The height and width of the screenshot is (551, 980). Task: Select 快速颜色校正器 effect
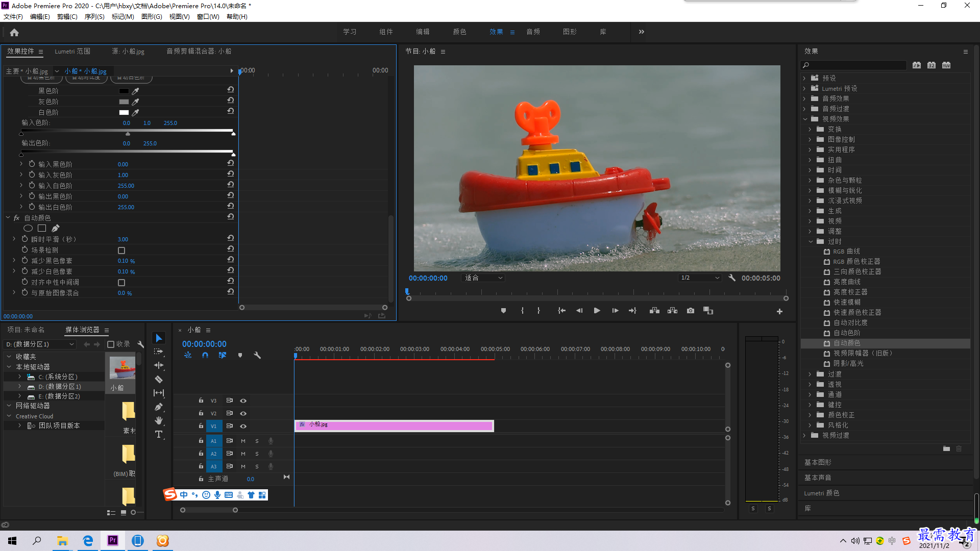[x=857, y=313]
